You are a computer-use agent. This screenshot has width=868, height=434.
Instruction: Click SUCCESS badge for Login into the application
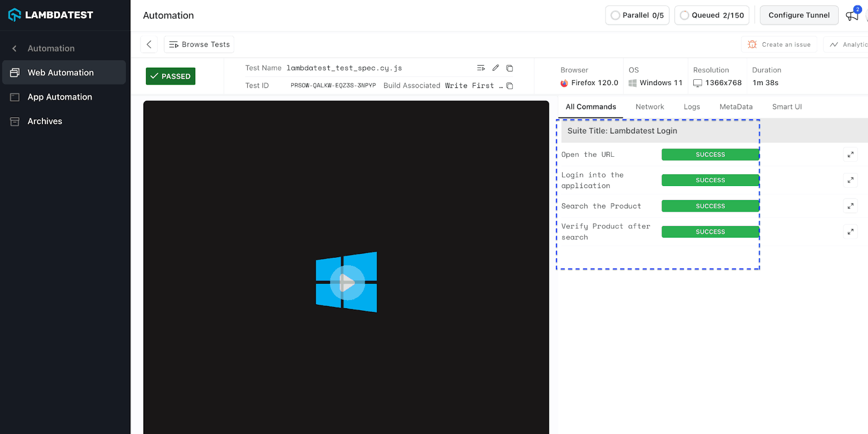[710, 180]
